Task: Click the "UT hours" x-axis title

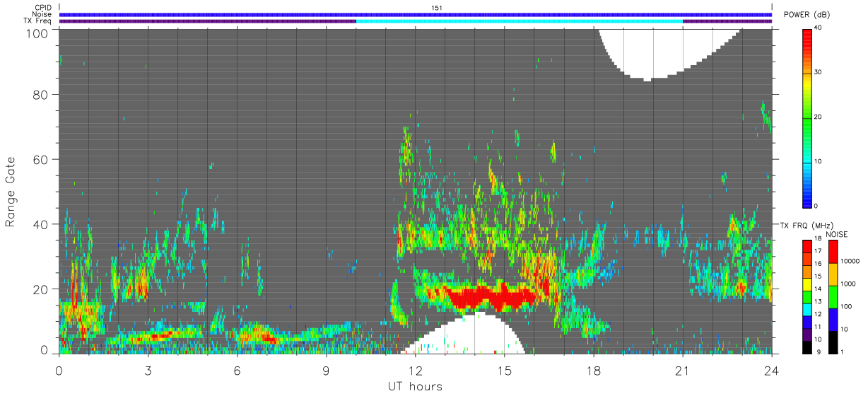Action: 414,386
